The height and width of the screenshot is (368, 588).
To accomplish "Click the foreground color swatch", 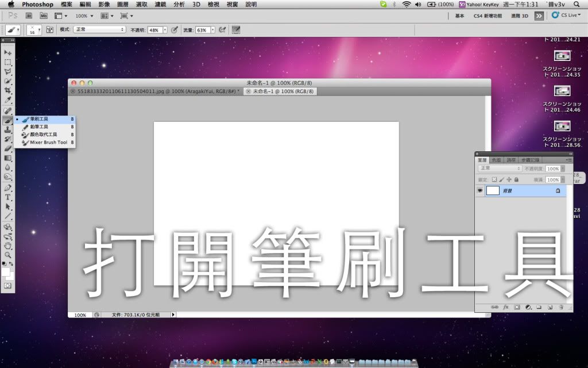I will [6, 271].
